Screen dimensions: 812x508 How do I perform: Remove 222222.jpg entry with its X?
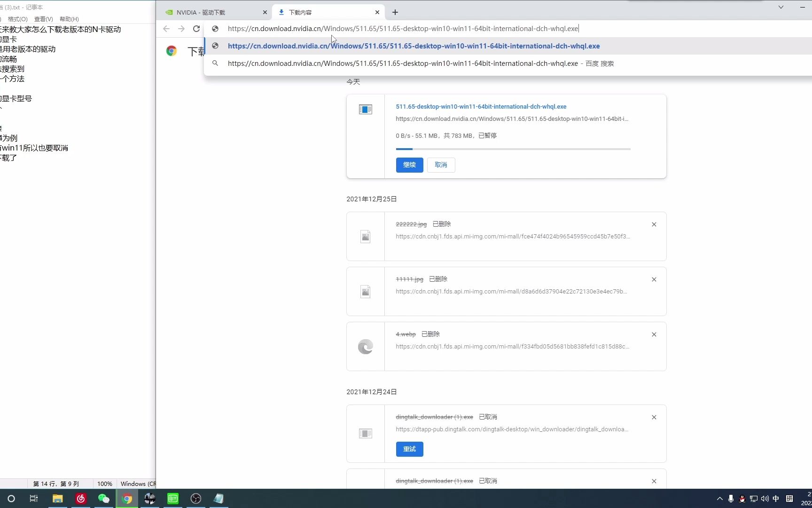tap(654, 224)
